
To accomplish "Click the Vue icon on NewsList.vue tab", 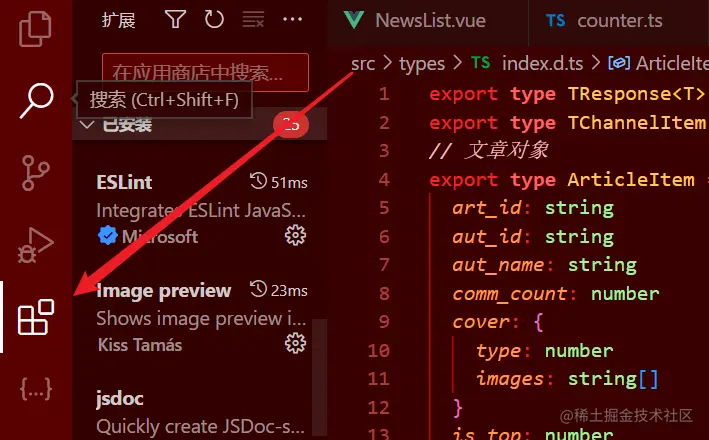I will (x=354, y=20).
